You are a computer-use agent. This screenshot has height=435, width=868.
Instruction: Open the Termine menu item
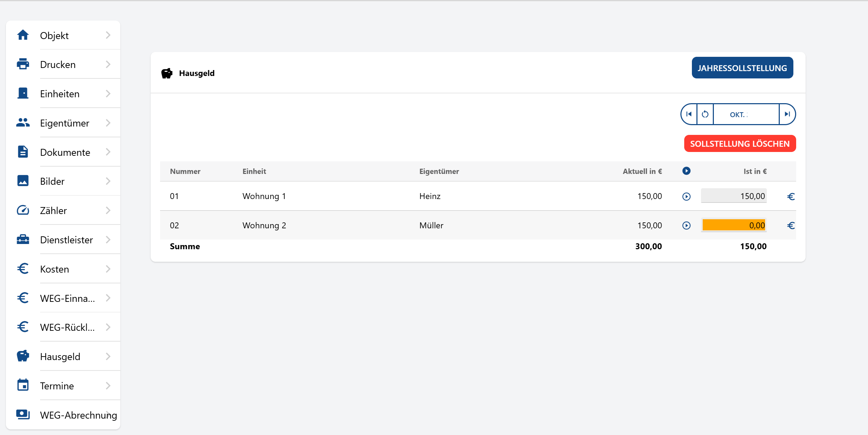[x=63, y=386]
